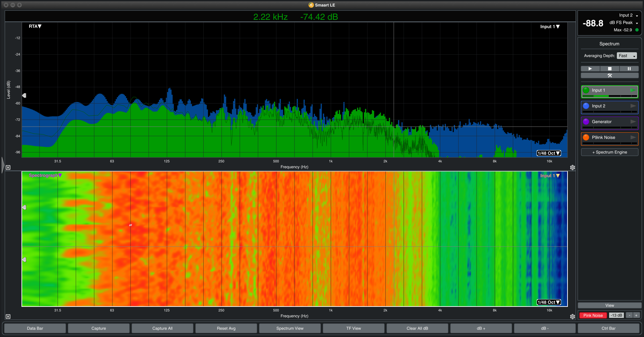Edit the -13 dB generator level field
Screen dimensions: 644x337
pos(616,316)
